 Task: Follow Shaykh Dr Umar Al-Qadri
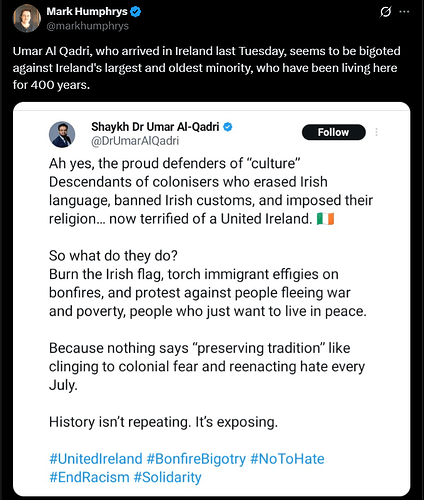[x=334, y=132]
